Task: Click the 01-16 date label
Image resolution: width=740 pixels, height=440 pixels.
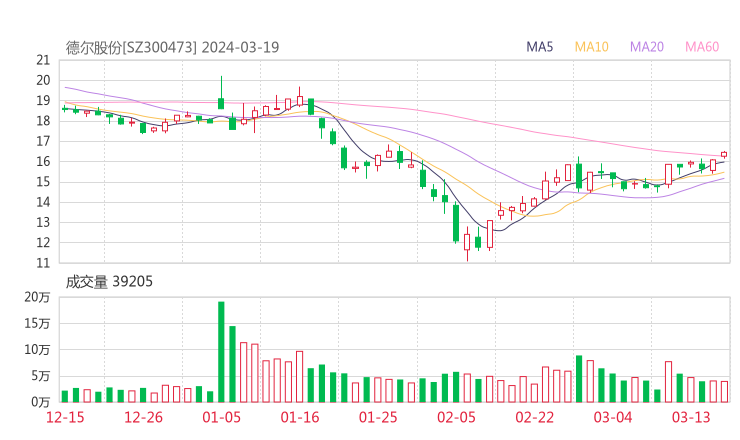Action: pyautogui.click(x=300, y=417)
